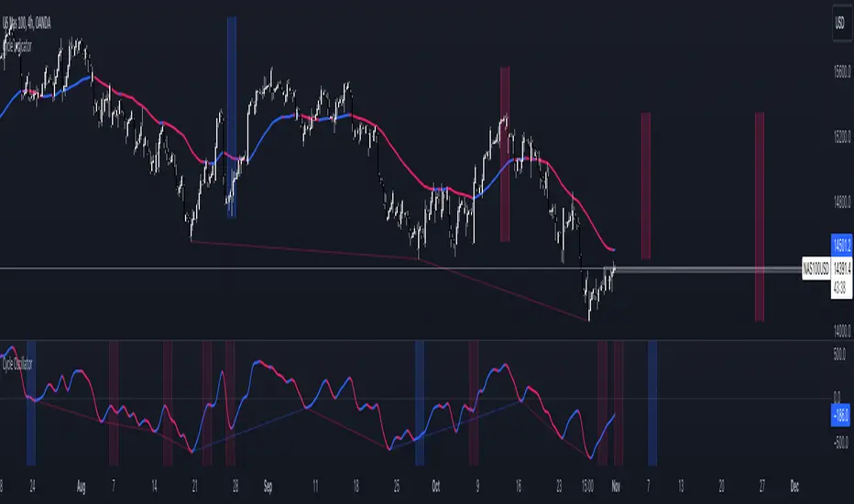
Task: Click the US Nas 100 chart title
Action: coord(27,24)
